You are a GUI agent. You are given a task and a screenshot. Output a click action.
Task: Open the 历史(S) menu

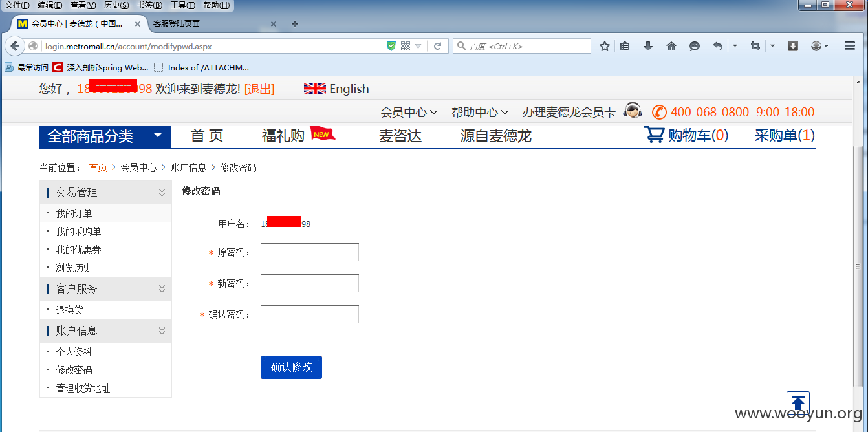[x=116, y=5]
